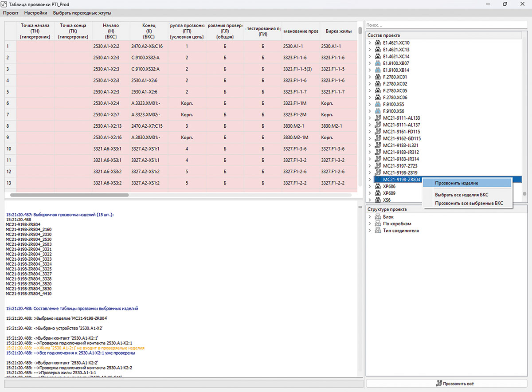Click Выбрать переходные жгуты in menu bar
The height and width of the screenshot is (392, 532).
tap(82, 13)
